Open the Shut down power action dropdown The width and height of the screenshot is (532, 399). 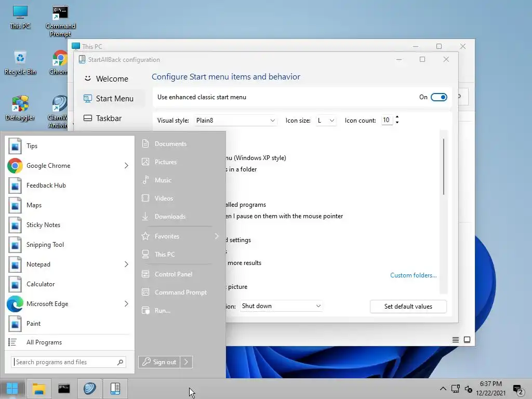(x=281, y=306)
